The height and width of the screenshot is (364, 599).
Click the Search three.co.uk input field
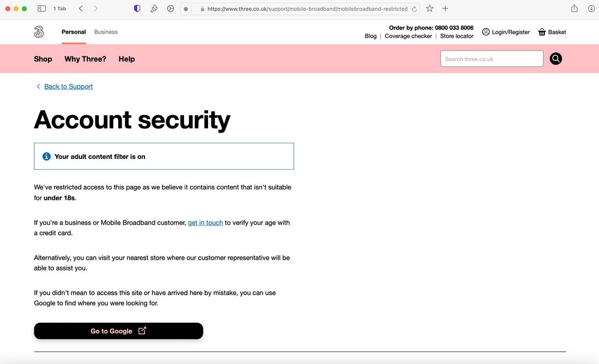(x=492, y=58)
